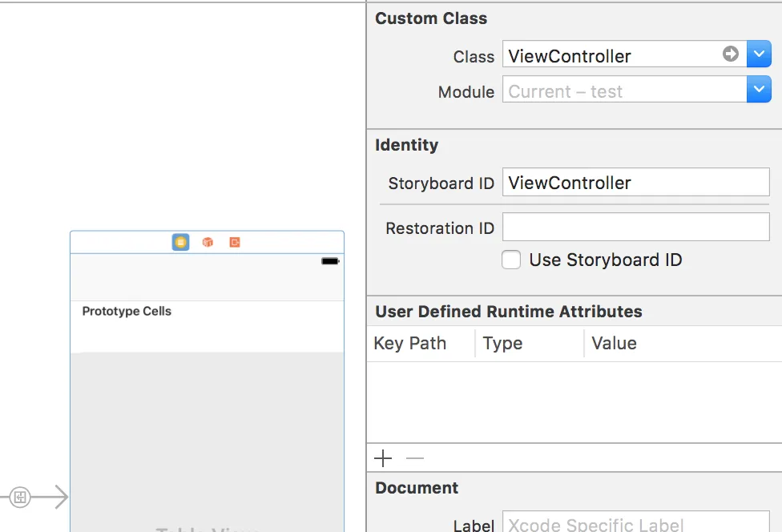Click the arrow button next to the ViewController class

click(730, 54)
